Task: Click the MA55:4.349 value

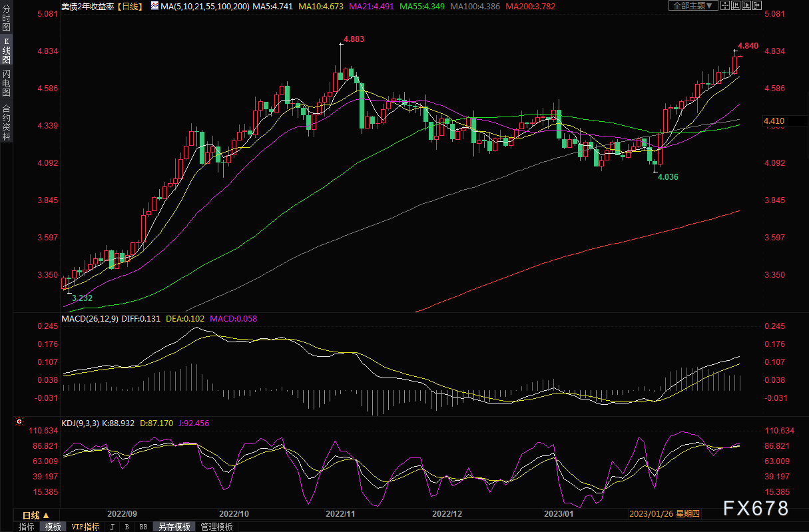Action: 422,6
